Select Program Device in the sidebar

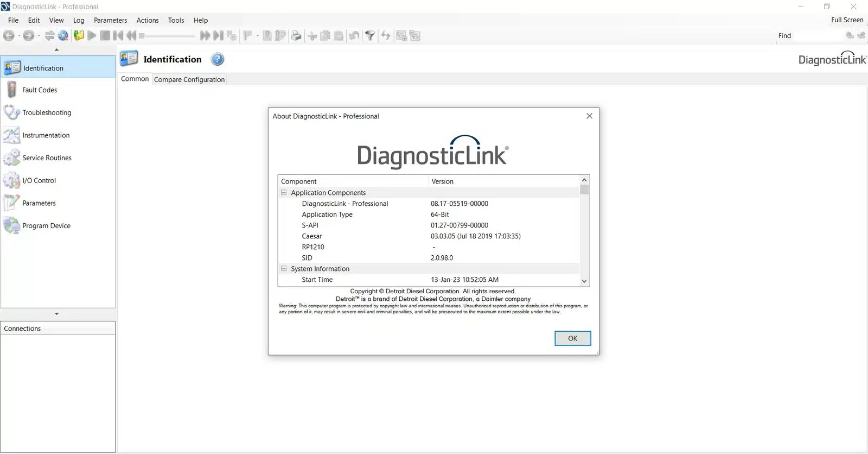46,226
